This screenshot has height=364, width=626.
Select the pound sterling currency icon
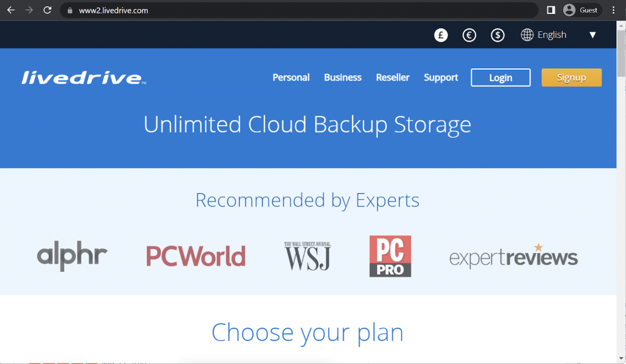point(441,35)
